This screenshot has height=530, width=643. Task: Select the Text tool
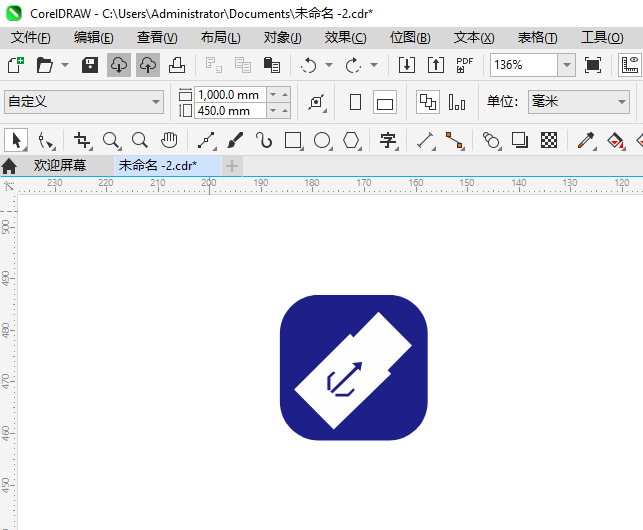pyautogui.click(x=388, y=140)
